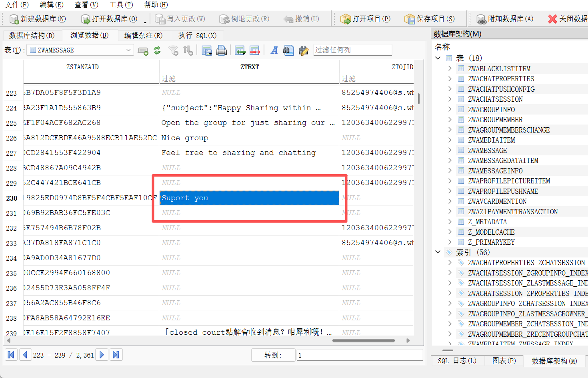The height and width of the screenshot is (378, 588).
Task: Click the Open Project (打开项目) button
Action: pos(365,19)
